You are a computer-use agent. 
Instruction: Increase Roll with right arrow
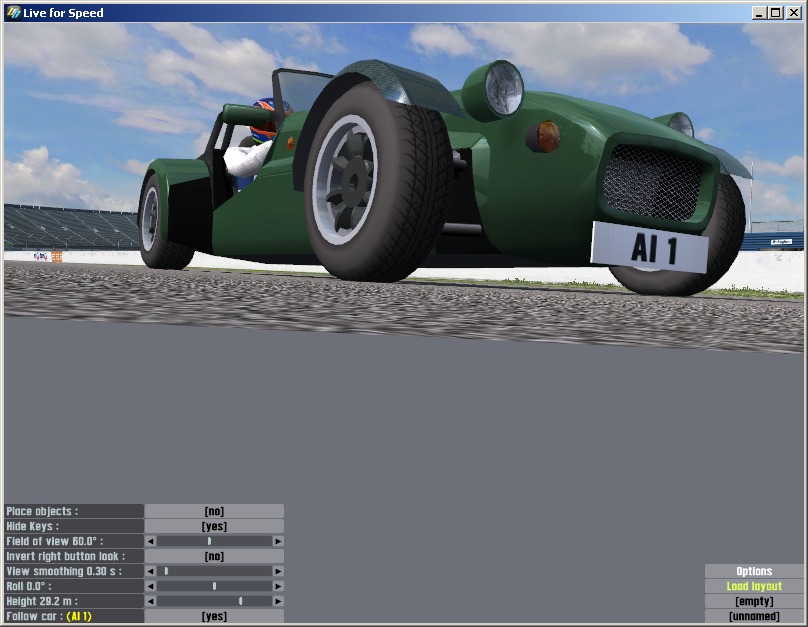[x=278, y=586]
